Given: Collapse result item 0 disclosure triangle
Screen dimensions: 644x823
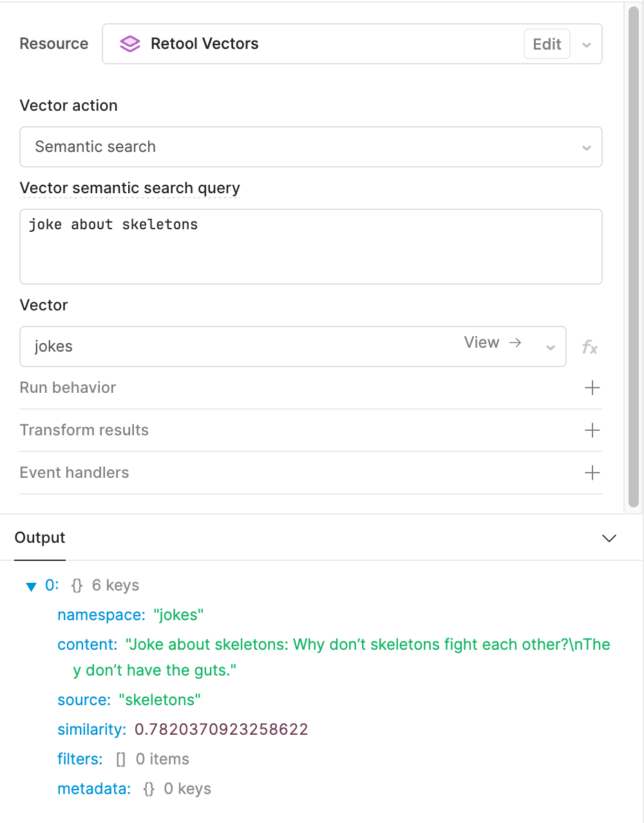Looking at the screenshot, I should coord(31,586).
